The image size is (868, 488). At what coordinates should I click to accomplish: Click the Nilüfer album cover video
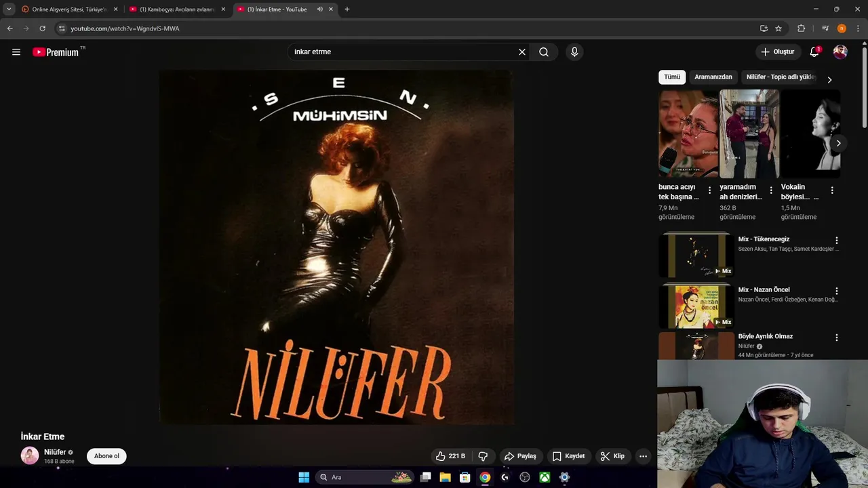click(336, 247)
